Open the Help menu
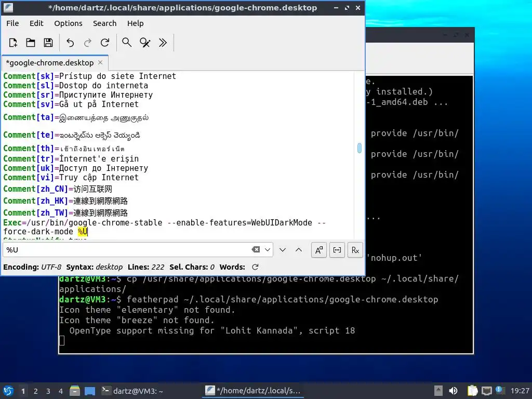Viewport: 532px width, 399px height. (136, 23)
